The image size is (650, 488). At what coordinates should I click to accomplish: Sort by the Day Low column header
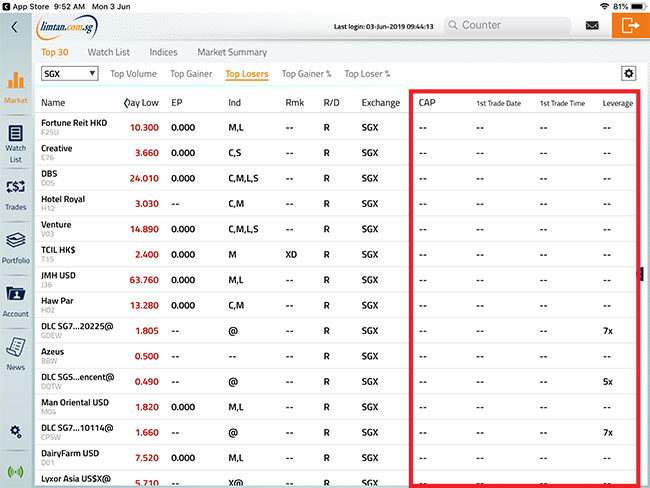141,103
